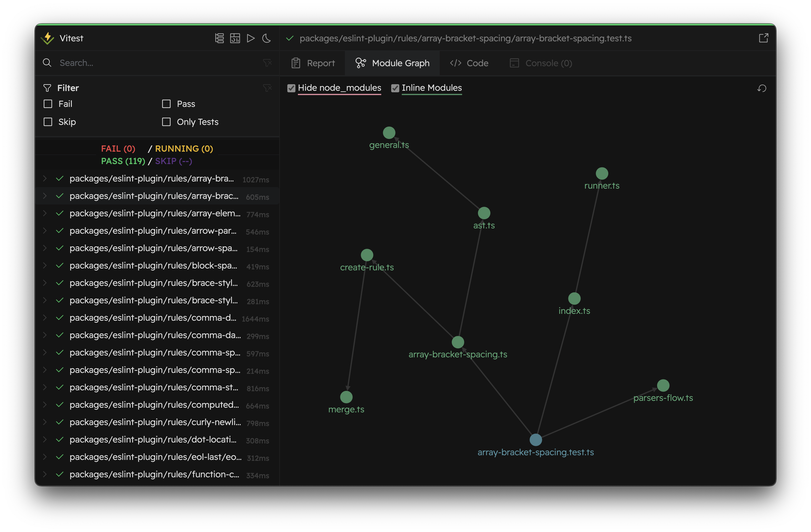Select the runner.ts graph node
Screen dimensions: 811x532
click(x=602, y=173)
